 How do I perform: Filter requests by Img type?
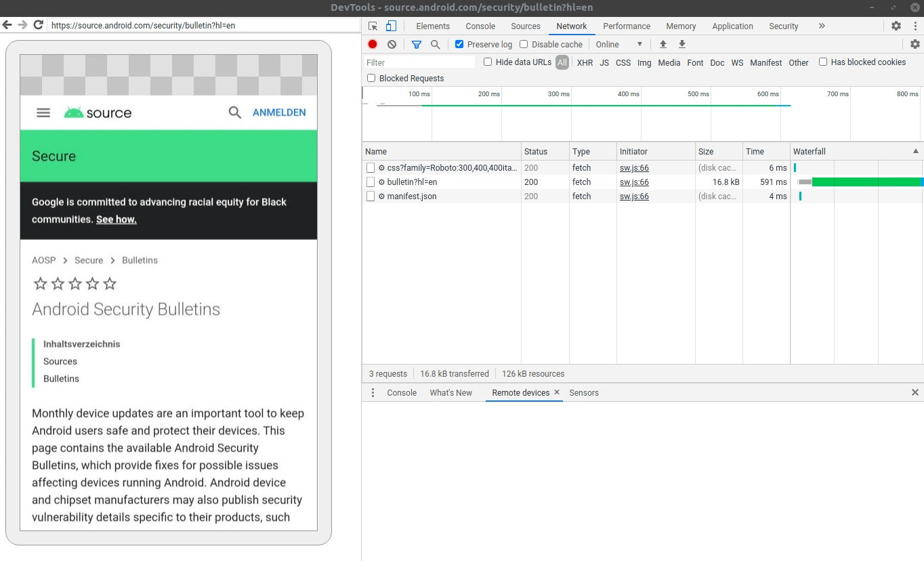click(644, 62)
